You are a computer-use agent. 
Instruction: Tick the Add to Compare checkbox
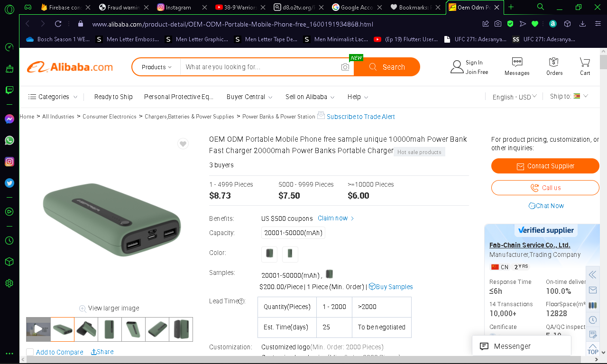(x=30, y=352)
